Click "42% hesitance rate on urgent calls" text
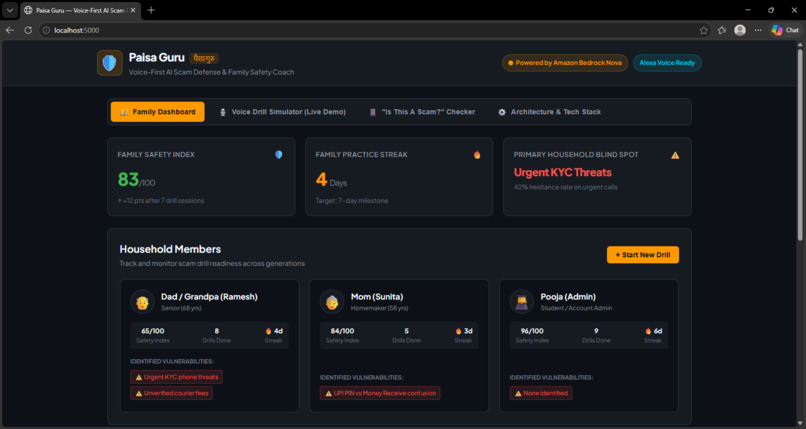Image resolution: width=806 pixels, height=429 pixels. tap(565, 188)
